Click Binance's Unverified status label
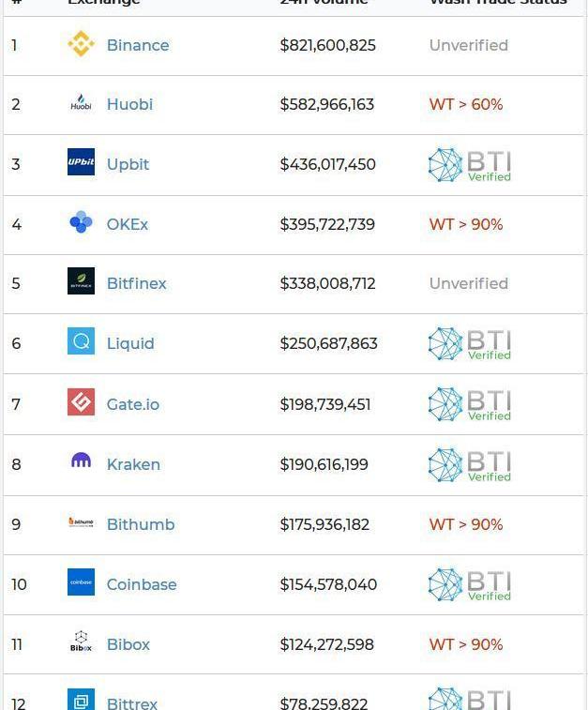The height and width of the screenshot is (710, 588). coord(469,45)
